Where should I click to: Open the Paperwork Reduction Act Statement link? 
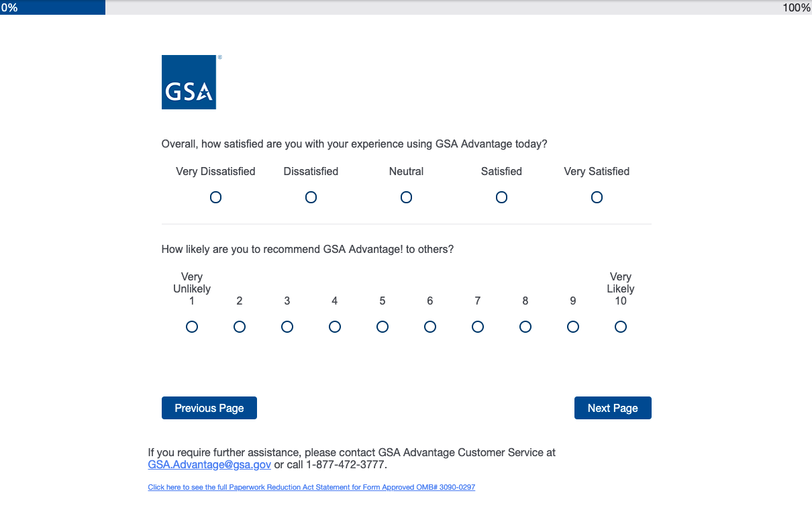[x=311, y=487]
